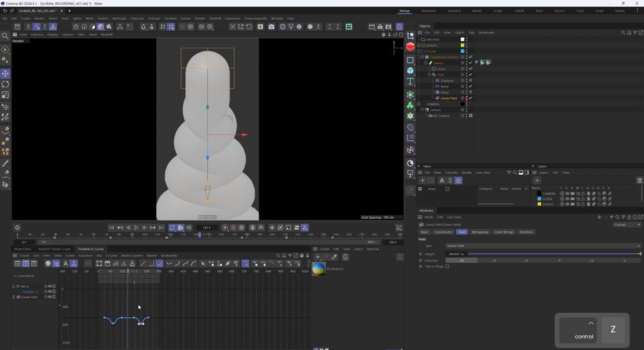Select the Scale tool in left toolbar
This screenshot has height=350, width=644.
5,95
